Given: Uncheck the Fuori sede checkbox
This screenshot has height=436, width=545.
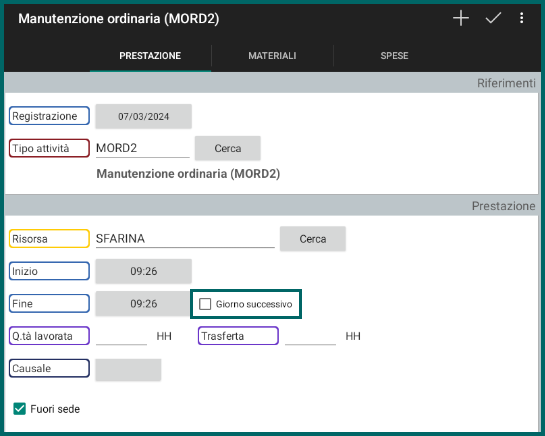Looking at the screenshot, I should click(x=19, y=409).
